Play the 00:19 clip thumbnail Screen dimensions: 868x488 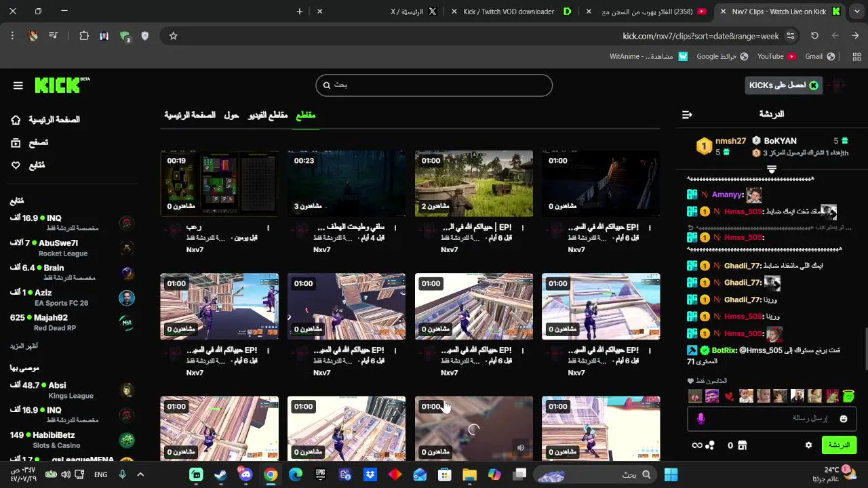pos(219,184)
